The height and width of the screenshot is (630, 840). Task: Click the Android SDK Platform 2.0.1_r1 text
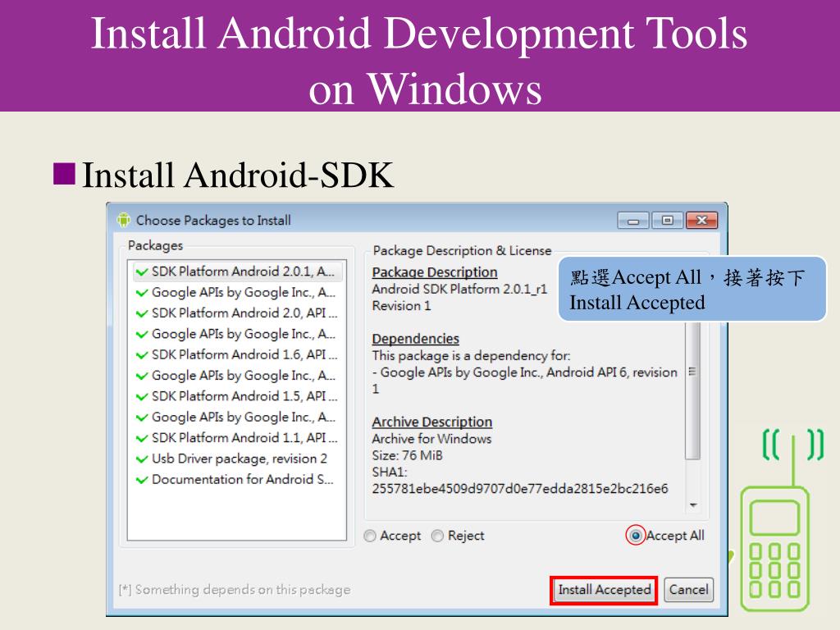459,290
